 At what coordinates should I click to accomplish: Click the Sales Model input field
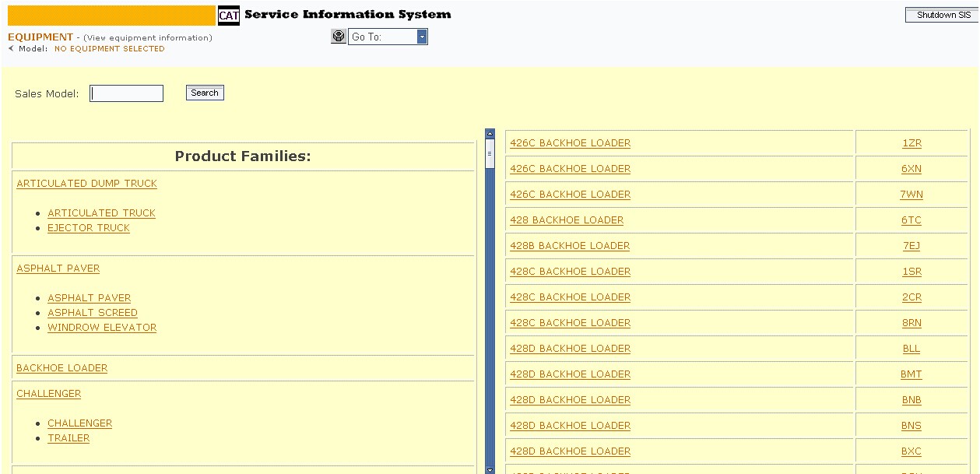coord(127,93)
